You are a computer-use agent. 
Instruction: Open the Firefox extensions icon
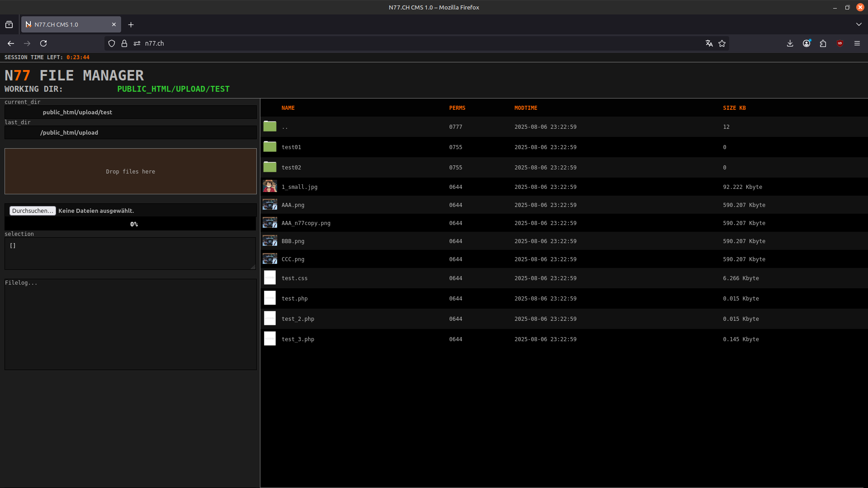(x=823, y=43)
